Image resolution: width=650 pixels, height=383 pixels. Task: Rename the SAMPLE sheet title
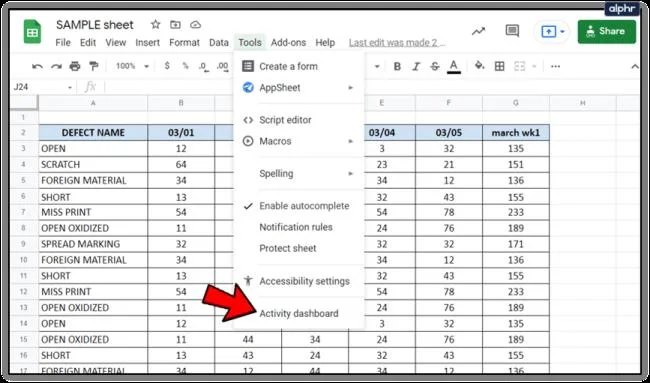[95, 25]
